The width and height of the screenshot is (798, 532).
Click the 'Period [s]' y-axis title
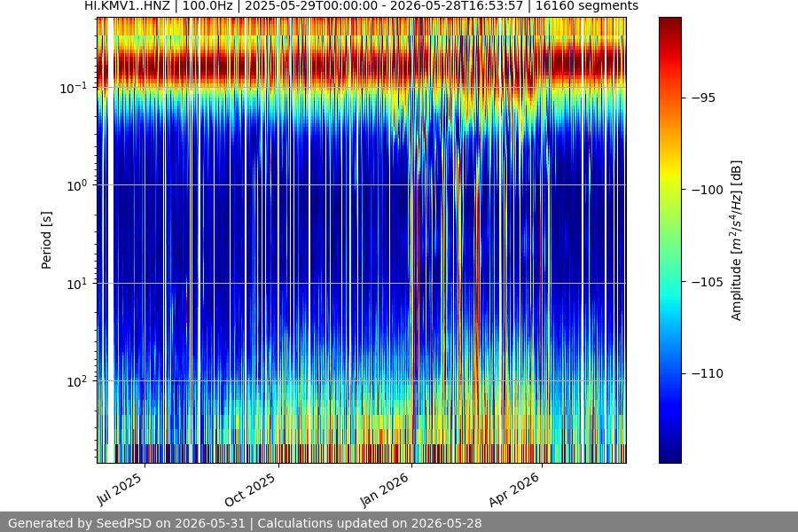click(x=46, y=240)
